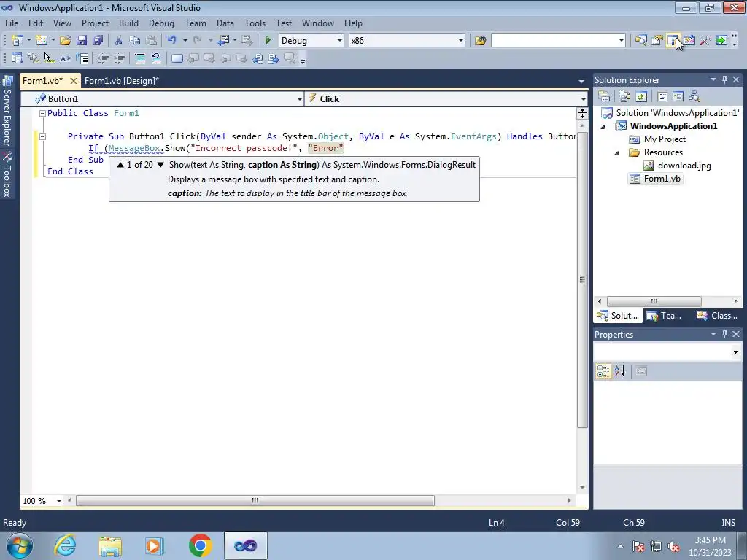Click the Copy toolbar icon
The image size is (747, 560).
135,41
